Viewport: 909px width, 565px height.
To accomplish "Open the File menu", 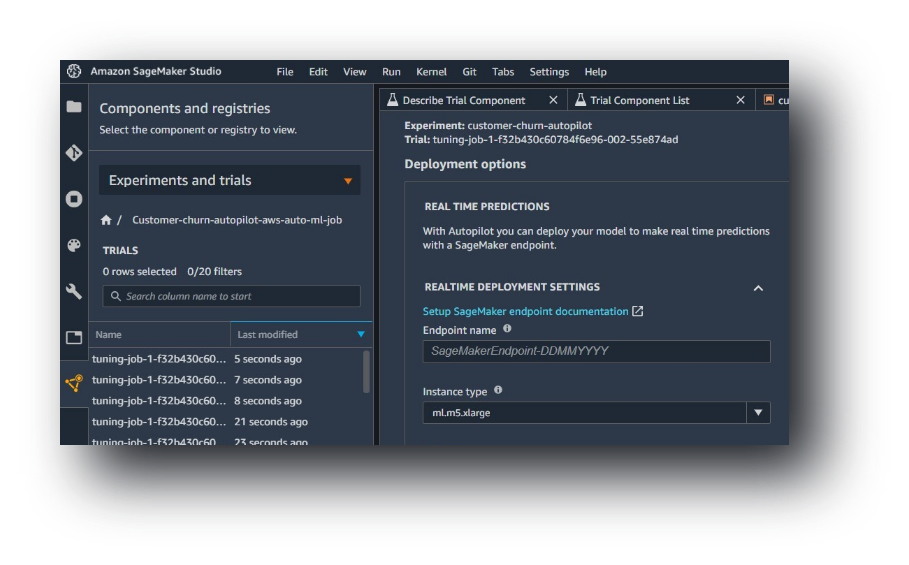I will [285, 72].
